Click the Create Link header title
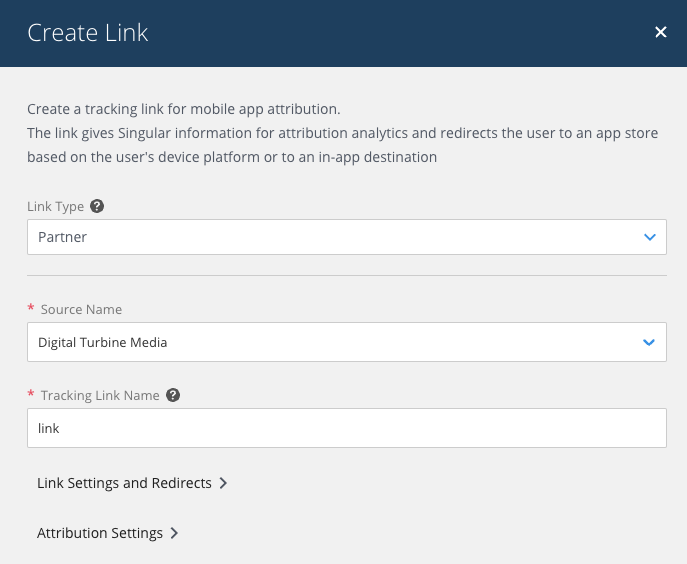 tap(88, 33)
